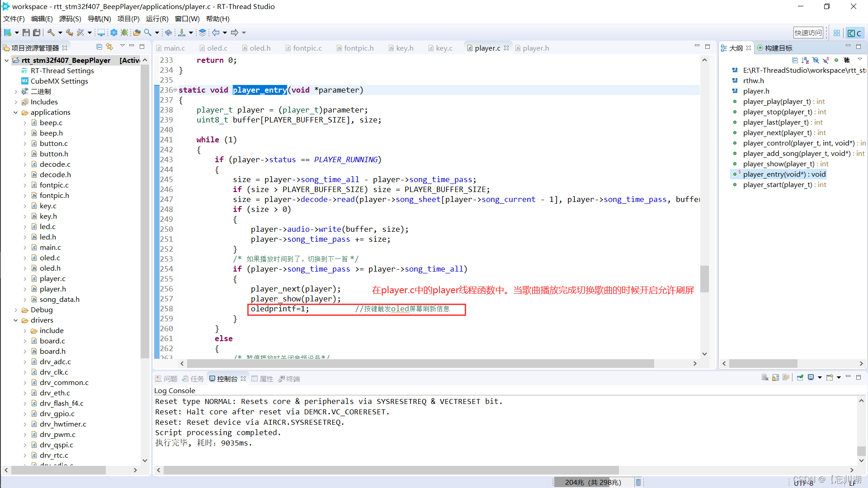Collapse all in the project explorer
This screenshot has width=868, height=488.
(99, 47)
